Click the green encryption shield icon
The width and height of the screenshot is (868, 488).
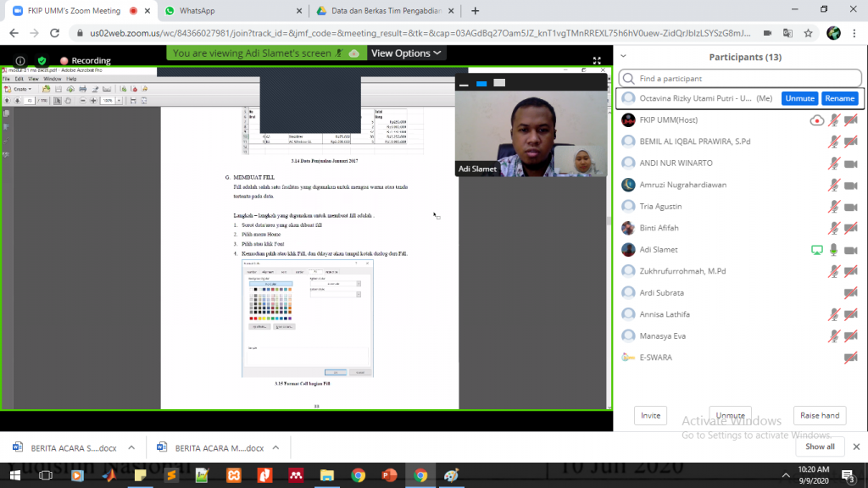tap(42, 61)
